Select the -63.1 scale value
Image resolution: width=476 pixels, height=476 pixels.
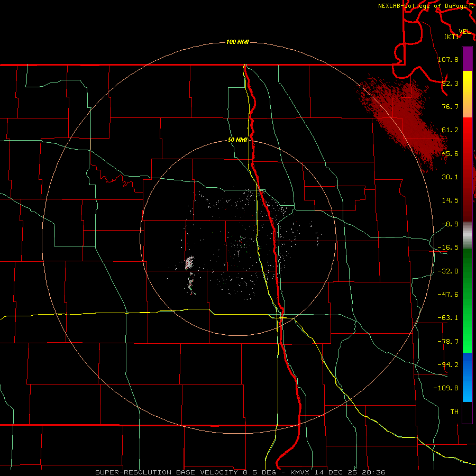(448, 318)
